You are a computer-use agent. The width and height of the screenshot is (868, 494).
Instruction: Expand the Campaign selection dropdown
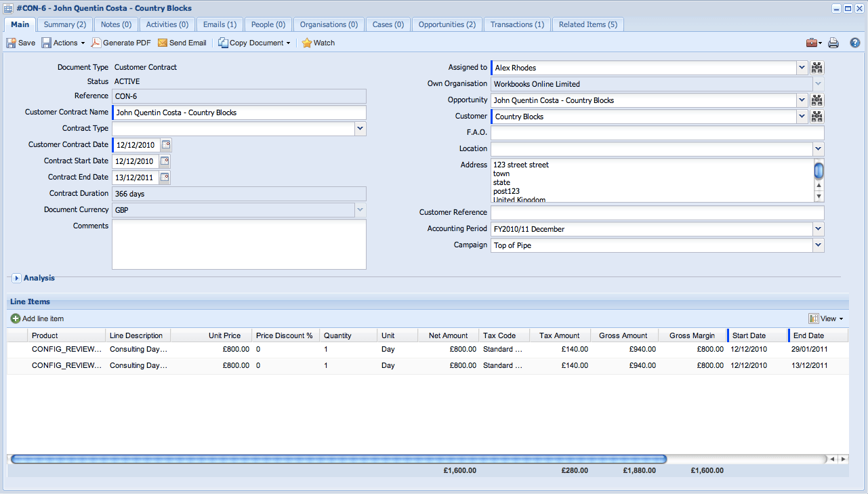pyautogui.click(x=818, y=245)
